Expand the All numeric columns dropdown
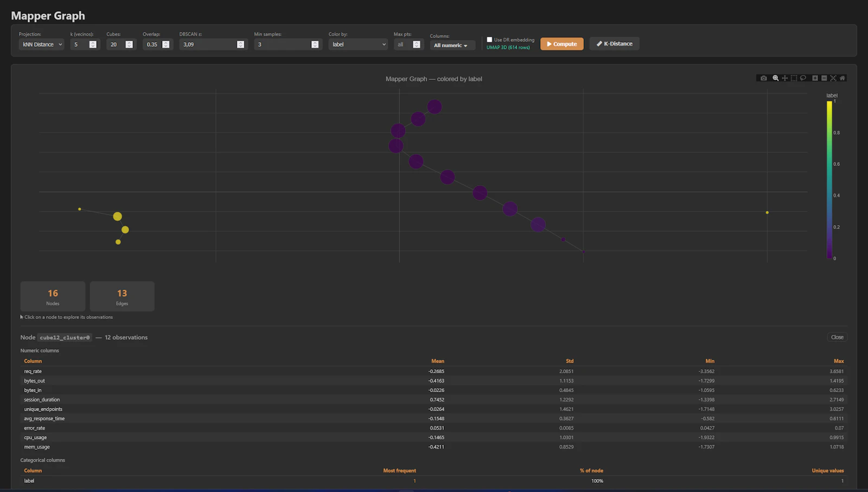Image resolution: width=868 pixels, height=492 pixels. (x=452, y=46)
